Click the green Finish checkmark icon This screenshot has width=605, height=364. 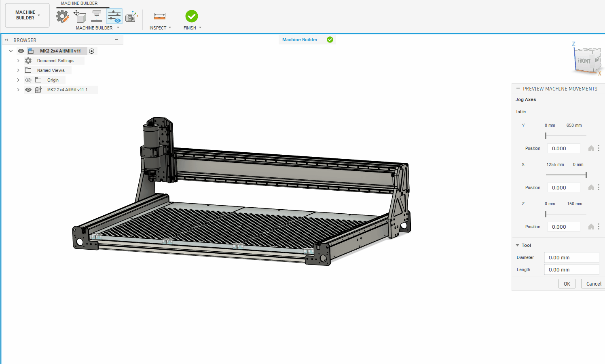pos(192,16)
